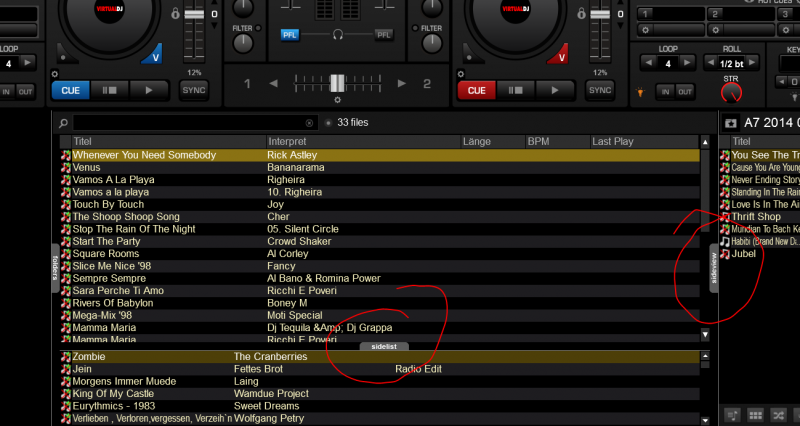Toggle the blue PFL headphone cue button
Image resolution: width=800 pixels, height=426 pixels.
(x=289, y=35)
